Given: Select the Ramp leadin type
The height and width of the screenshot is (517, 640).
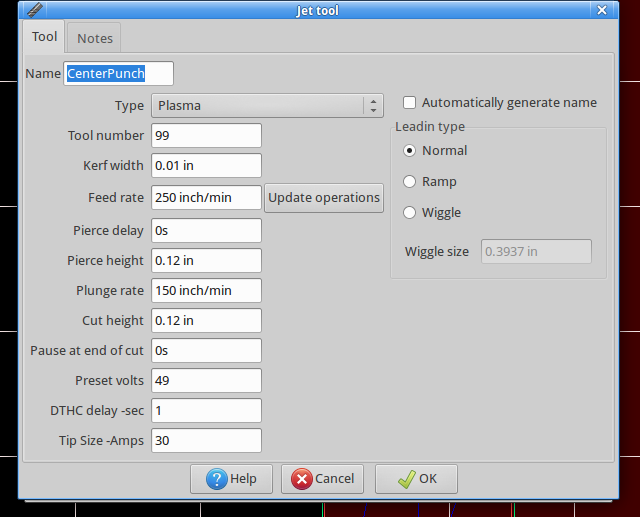Looking at the screenshot, I should tap(409, 181).
